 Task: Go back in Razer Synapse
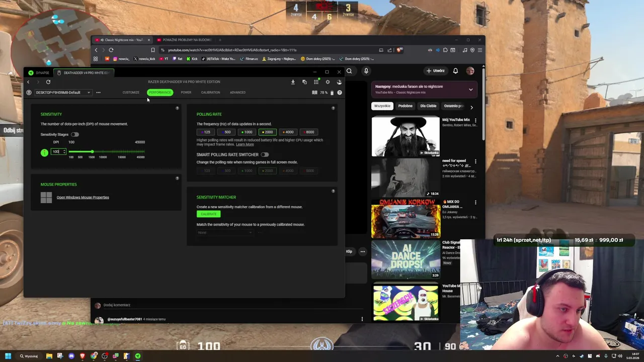pos(28,82)
